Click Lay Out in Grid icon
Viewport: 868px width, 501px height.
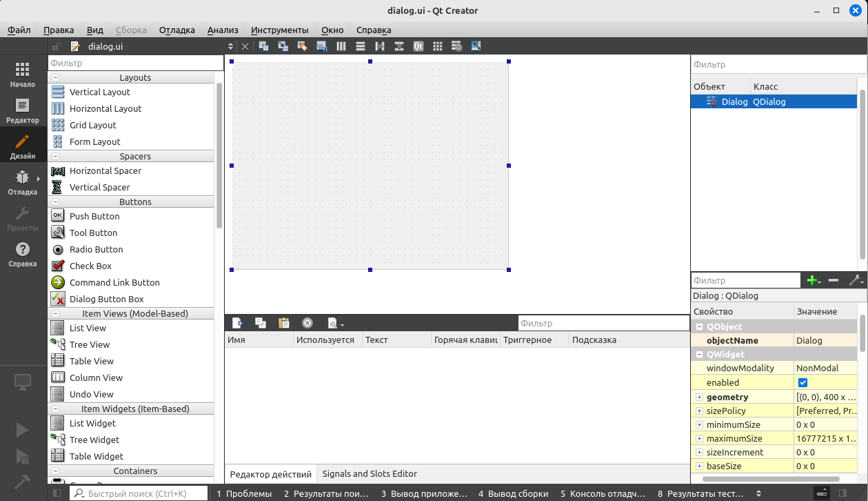tap(437, 46)
